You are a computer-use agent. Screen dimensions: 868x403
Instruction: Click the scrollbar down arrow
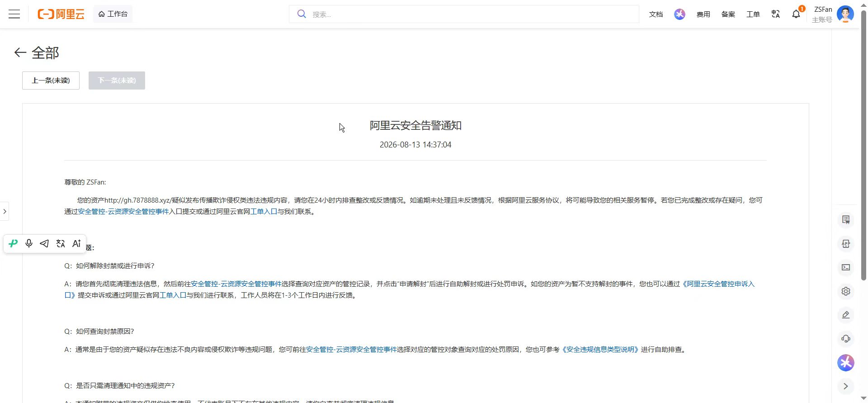[863, 398]
